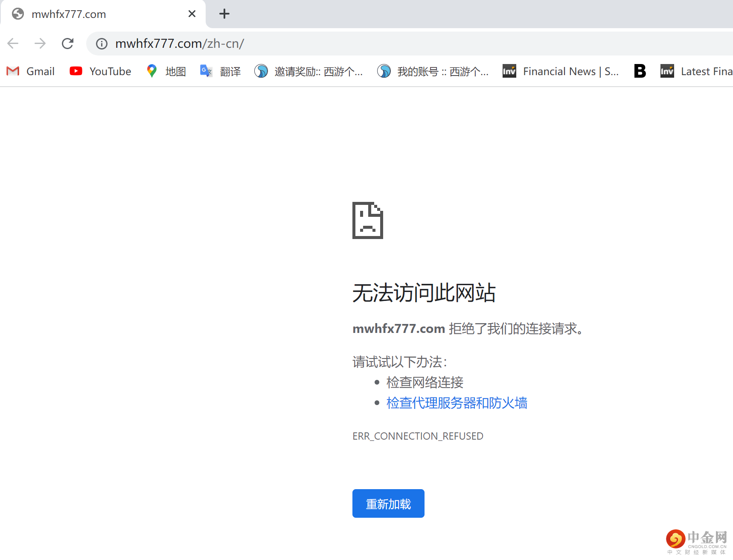Click the sad page error icon

367,220
